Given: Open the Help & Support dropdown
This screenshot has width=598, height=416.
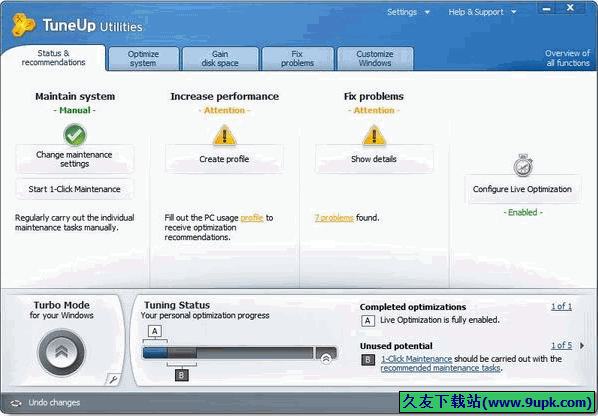Looking at the screenshot, I should 482,12.
